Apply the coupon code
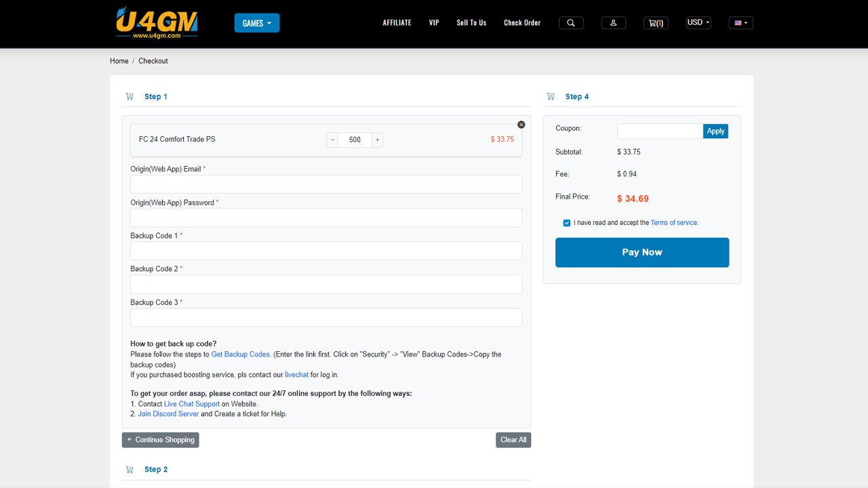 715,131
